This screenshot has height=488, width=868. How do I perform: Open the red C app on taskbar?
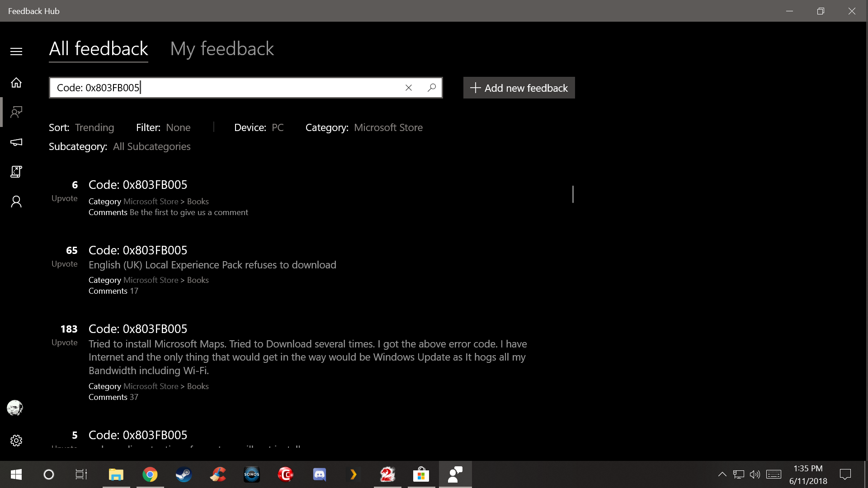coord(286,474)
